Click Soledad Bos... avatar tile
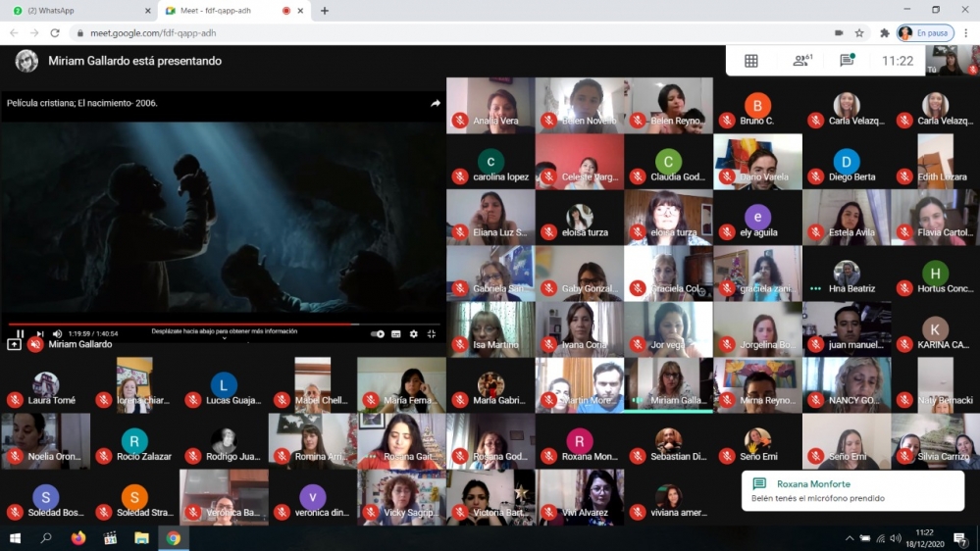The width and height of the screenshot is (980, 551). click(x=46, y=497)
